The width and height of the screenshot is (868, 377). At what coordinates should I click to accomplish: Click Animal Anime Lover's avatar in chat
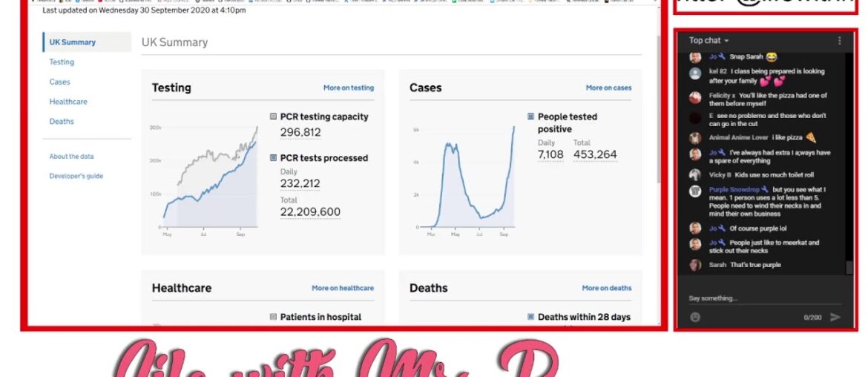[695, 138]
